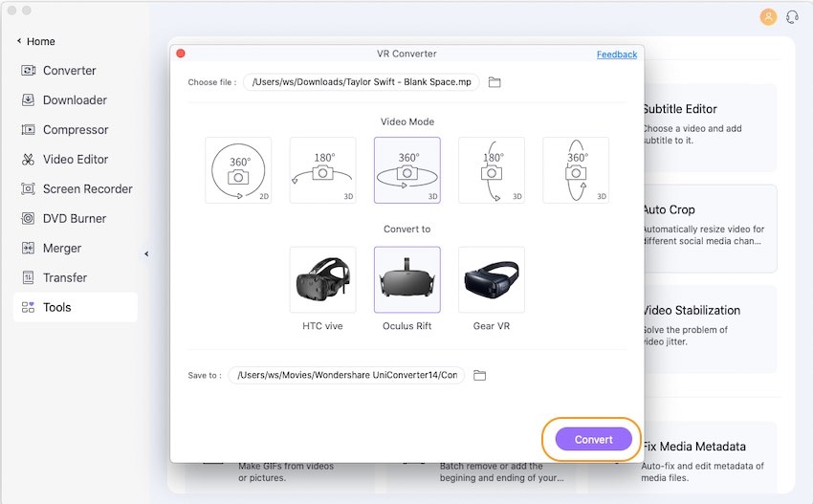The width and height of the screenshot is (813, 504).
Task: Click the Choose file path field
Action: 361,82
